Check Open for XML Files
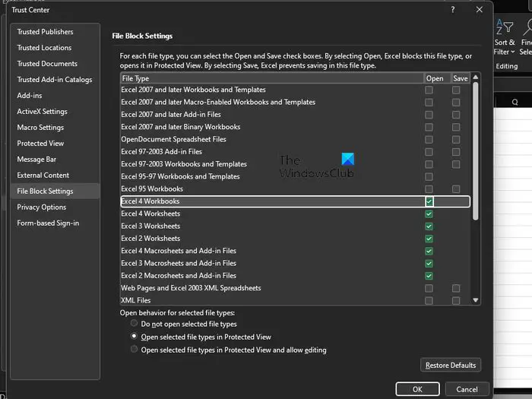This screenshot has width=532, height=399. [429, 301]
